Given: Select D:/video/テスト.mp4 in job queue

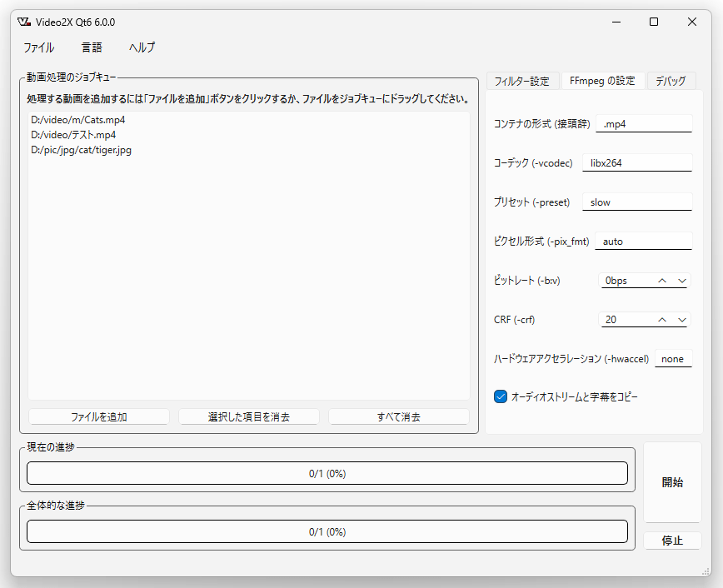Looking at the screenshot, I should pyautogui.click(x=73, y=135).
